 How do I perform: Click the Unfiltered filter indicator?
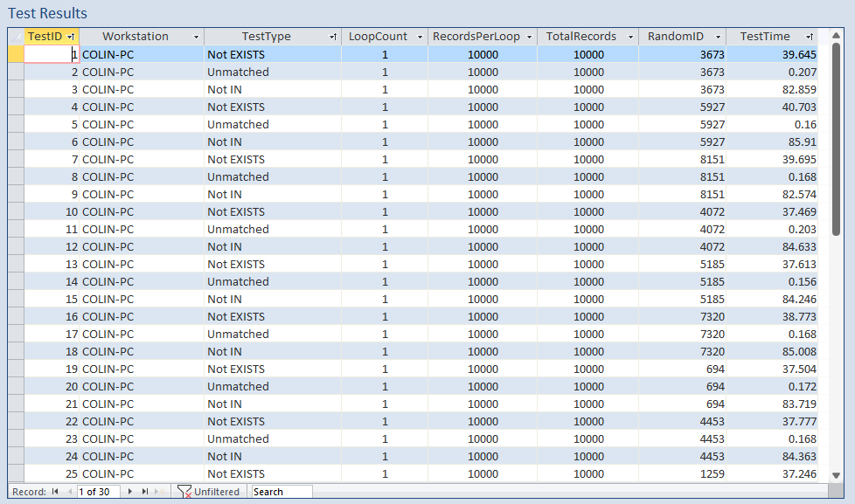pyautogui.click(x=208, y=492)
